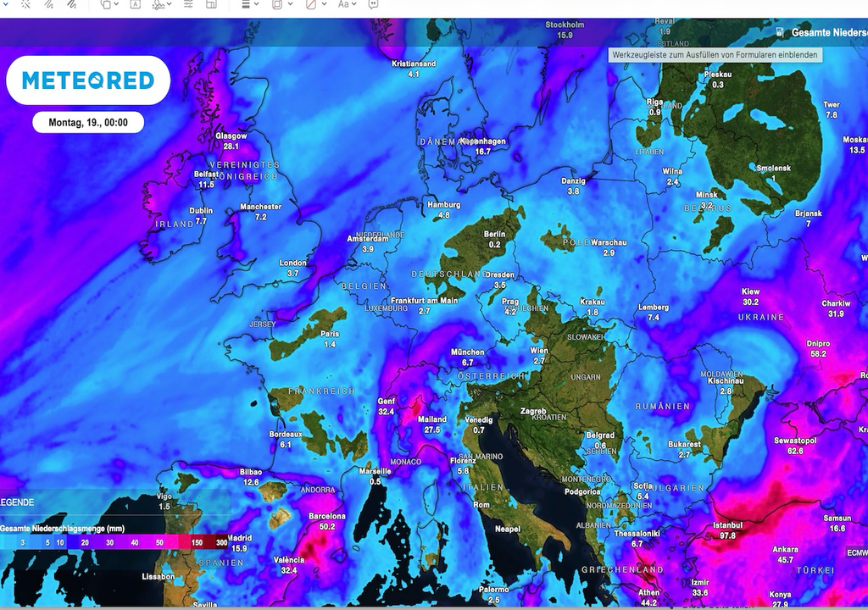Expand the fill color dropdown arrow
The image size is (868, 610).
coord(324,4)
